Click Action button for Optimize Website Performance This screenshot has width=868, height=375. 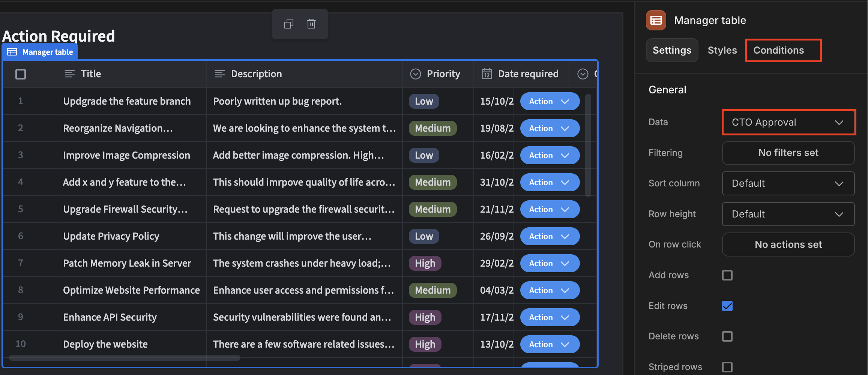point(550,290)
